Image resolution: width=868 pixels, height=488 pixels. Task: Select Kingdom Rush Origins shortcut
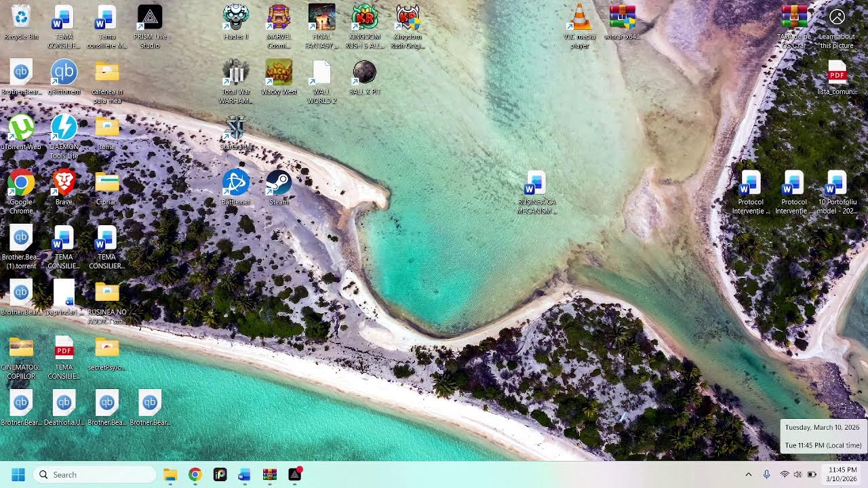tap(408, 26)
